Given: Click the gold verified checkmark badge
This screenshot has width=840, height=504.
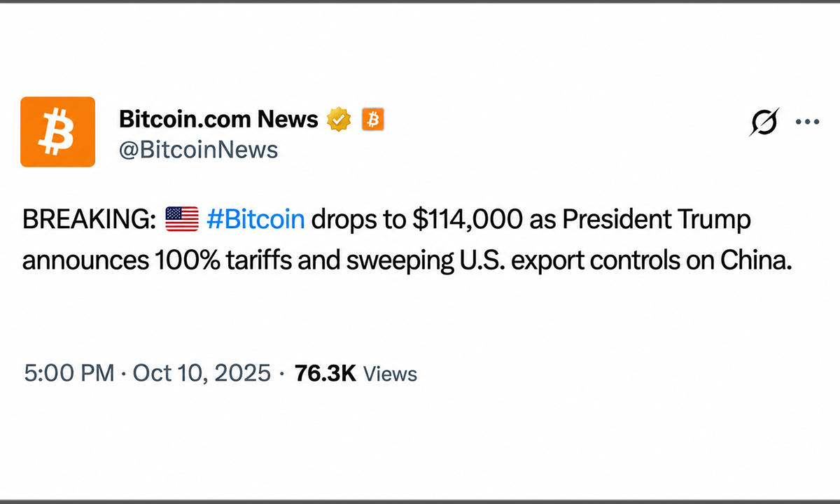Looking at the screenshot, I should click(339, 120).
